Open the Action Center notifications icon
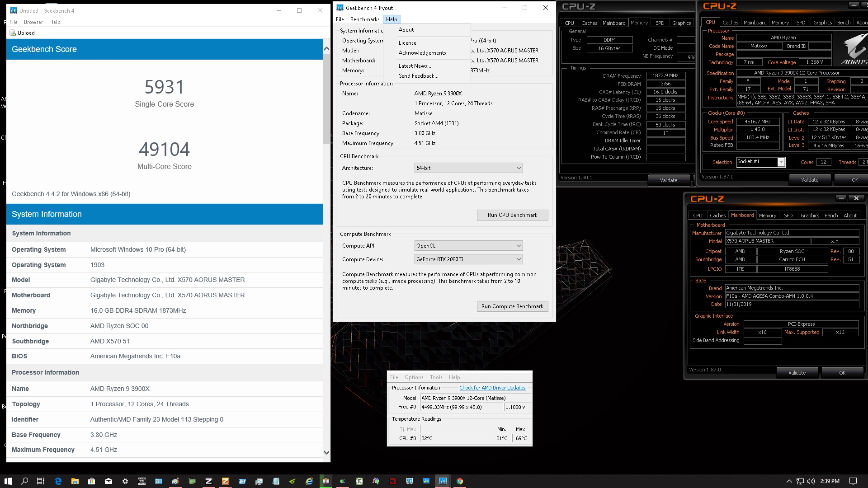 point(853,481)
